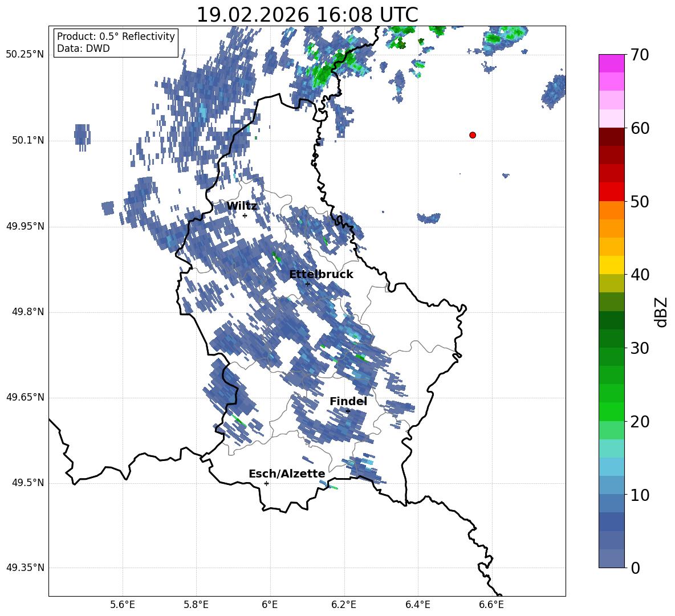Click the cross marker at Ettelbruck
Viewport: 675px width, 616px height.
(307, 284)
